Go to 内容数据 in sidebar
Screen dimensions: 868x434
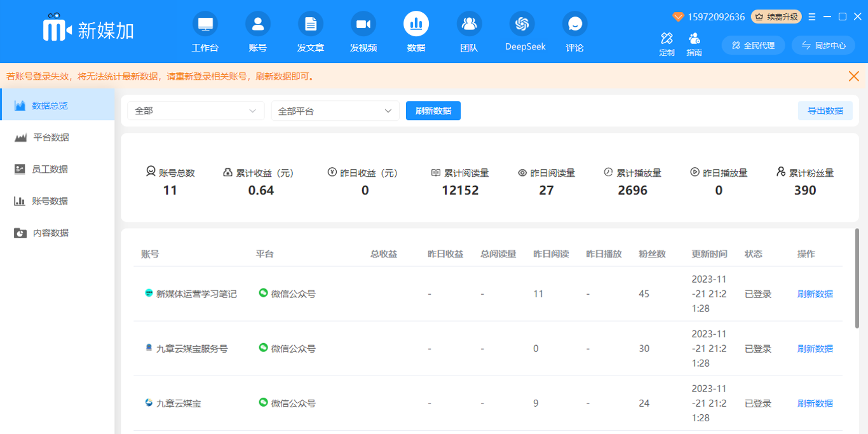[x=50, y=233]
